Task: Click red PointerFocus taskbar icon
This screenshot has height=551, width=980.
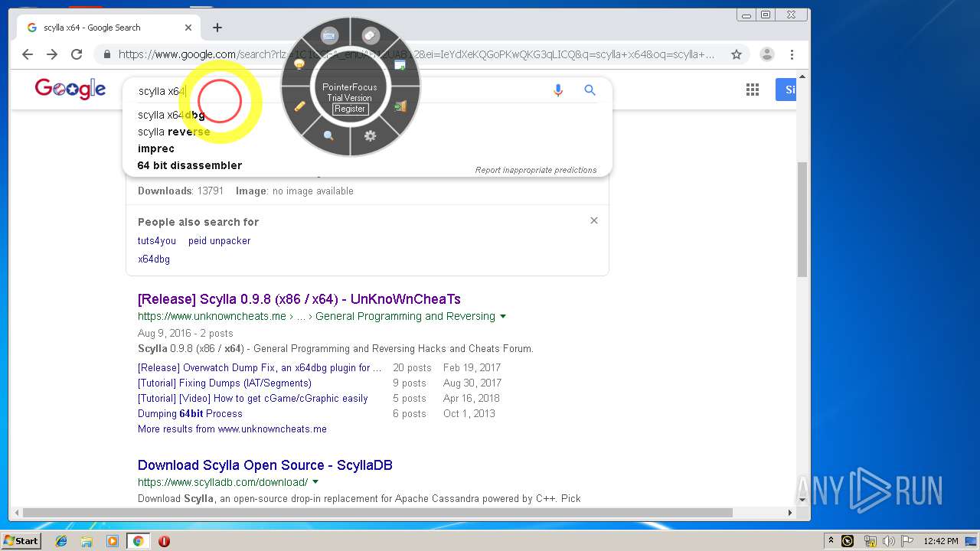Action: [164, 541]
